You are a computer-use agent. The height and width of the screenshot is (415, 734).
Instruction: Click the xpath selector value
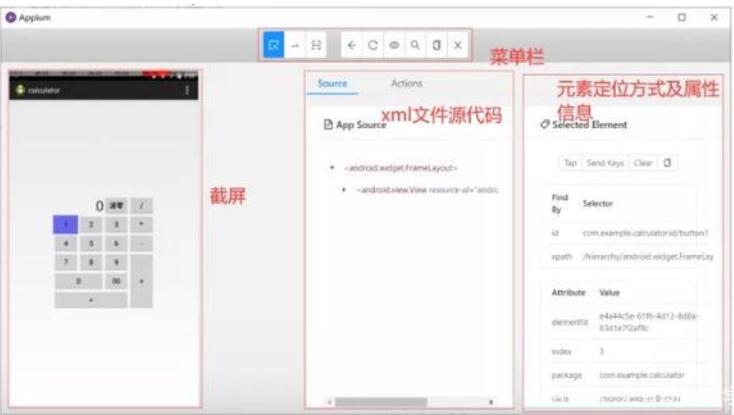[648, 256]
